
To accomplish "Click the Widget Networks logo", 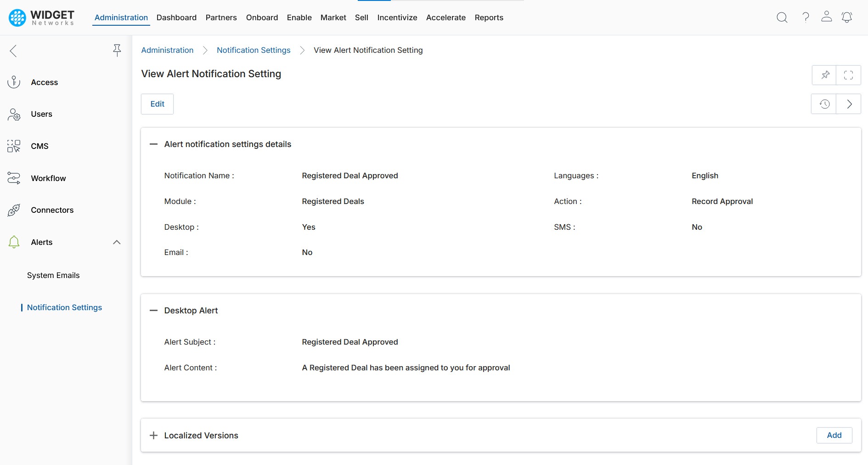I will pyautogui.click(x=41, y=17).
